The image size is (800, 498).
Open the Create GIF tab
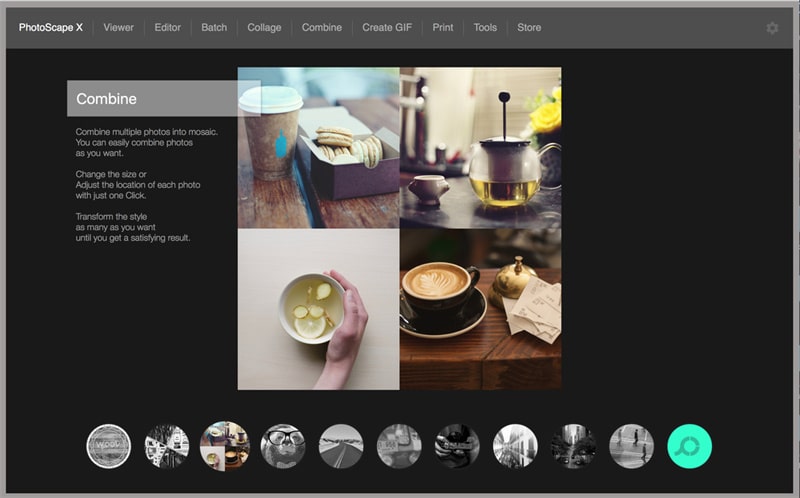[387, 28]
